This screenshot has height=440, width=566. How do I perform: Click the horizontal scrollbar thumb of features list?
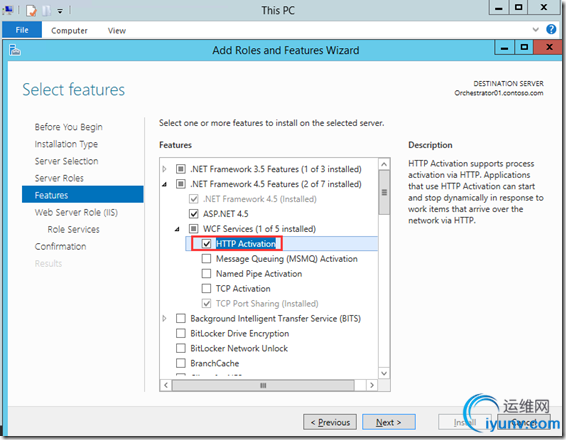[263, 385]
